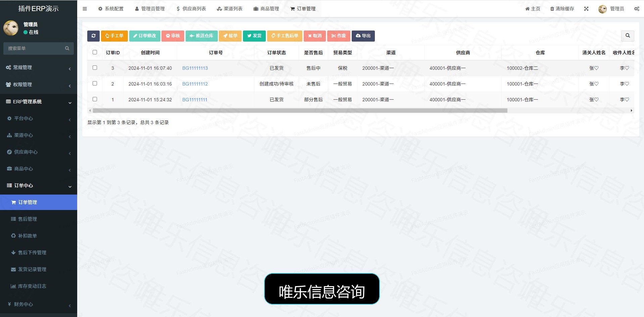
Task: Click the 导出 export button
Action: [x=363, y=36]
